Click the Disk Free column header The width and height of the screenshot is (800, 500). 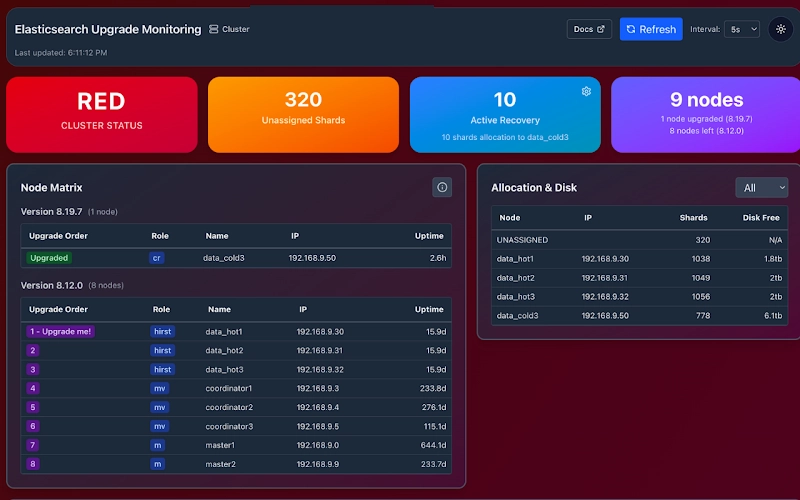pyautogui.click(x=761, y=217)
